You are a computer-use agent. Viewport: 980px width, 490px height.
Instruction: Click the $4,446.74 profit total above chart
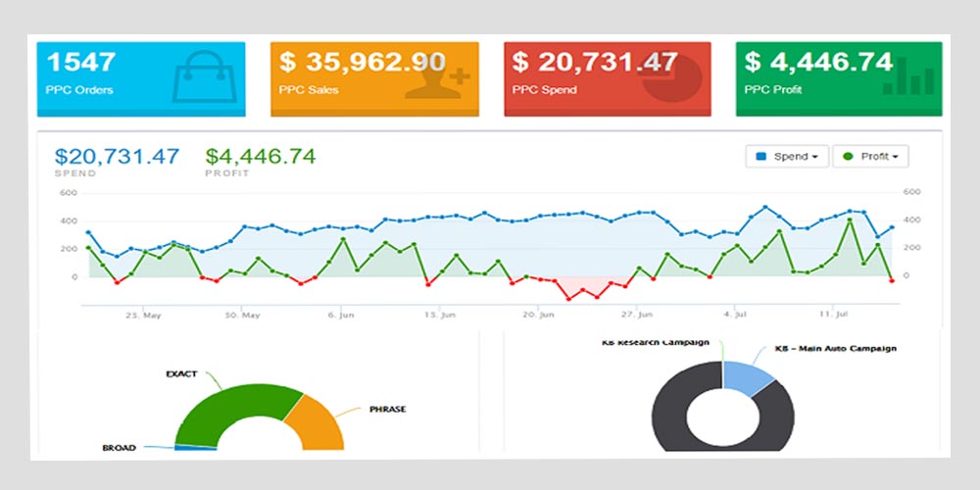[260, 156]
